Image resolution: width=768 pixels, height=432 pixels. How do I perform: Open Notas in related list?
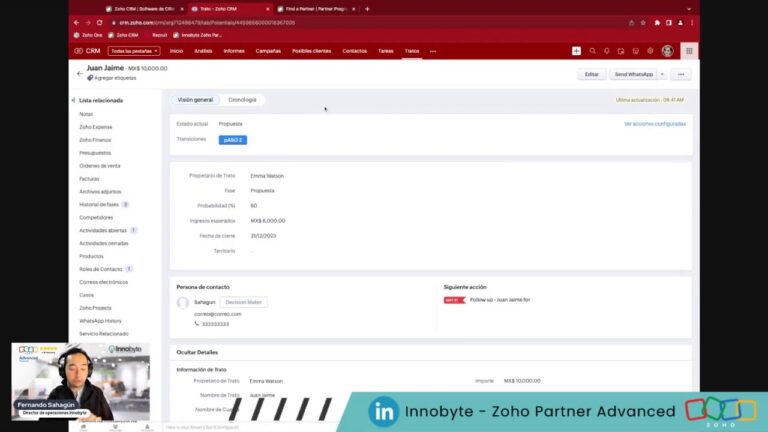pos(86,114)
